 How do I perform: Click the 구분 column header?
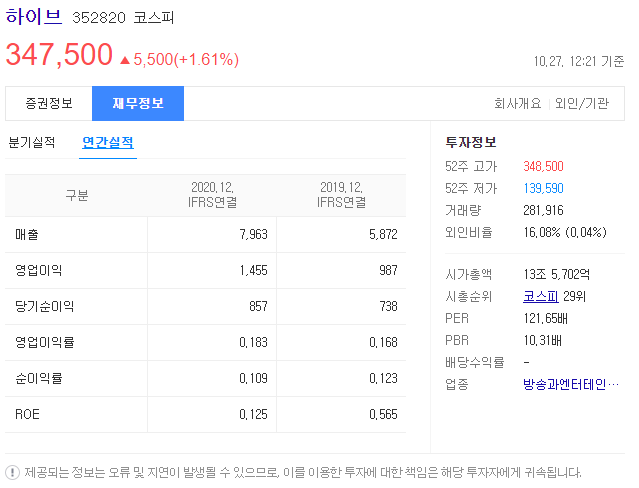(77, 195)
